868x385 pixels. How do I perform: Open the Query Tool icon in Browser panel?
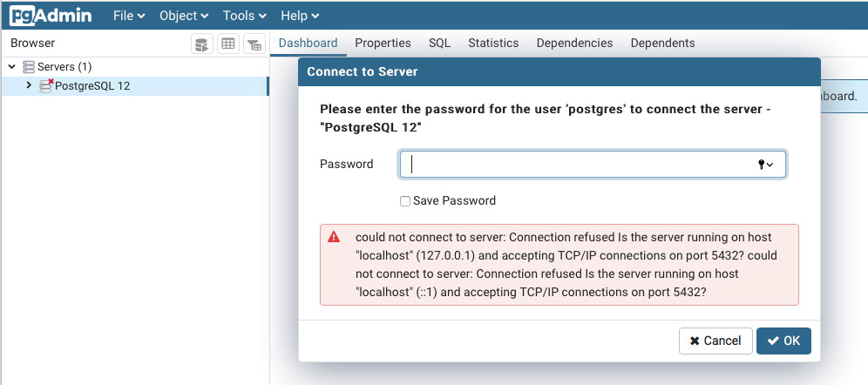point(202,44)
